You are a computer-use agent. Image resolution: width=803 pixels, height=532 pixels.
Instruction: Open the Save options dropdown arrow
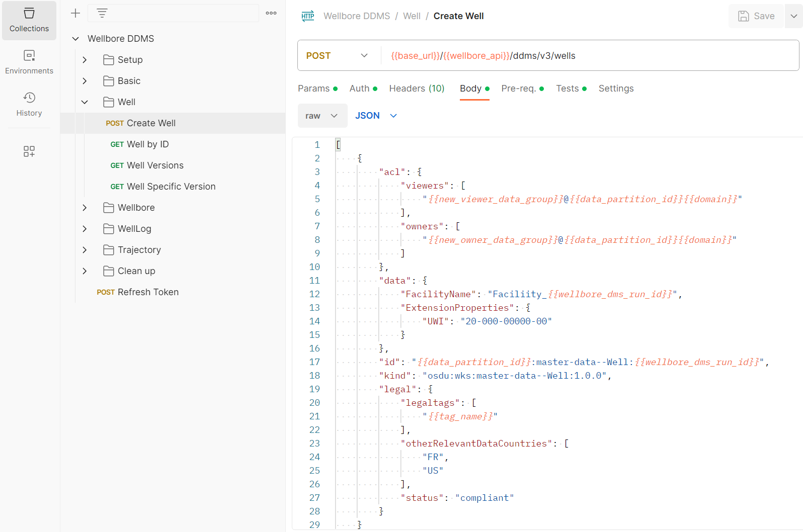coord(793,16)
